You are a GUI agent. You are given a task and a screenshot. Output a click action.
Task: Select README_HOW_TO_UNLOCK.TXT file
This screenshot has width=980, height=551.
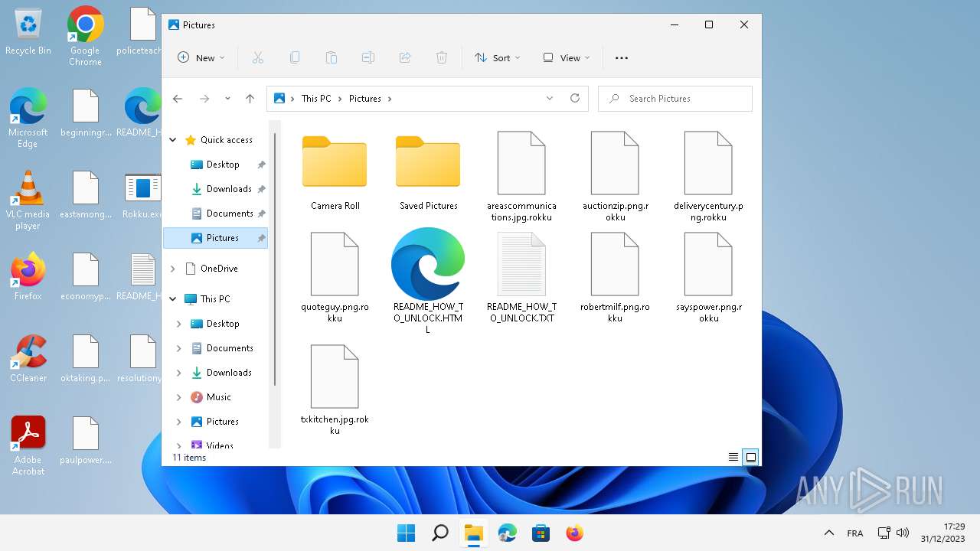pyautogui.click(x=521, y=277)
